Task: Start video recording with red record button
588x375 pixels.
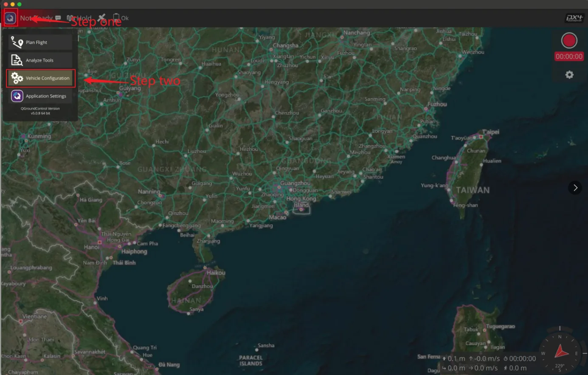Action: coord(569,41)
